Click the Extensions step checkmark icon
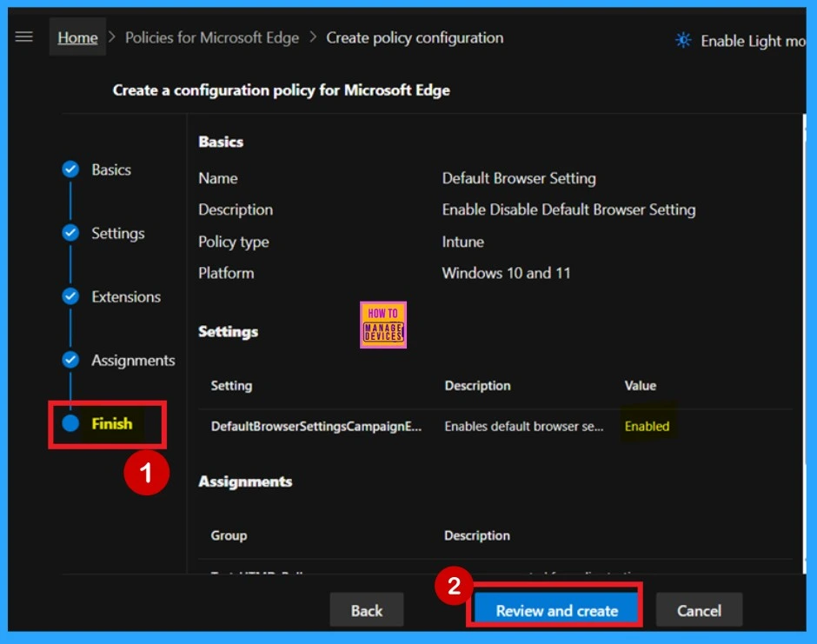 70,296
